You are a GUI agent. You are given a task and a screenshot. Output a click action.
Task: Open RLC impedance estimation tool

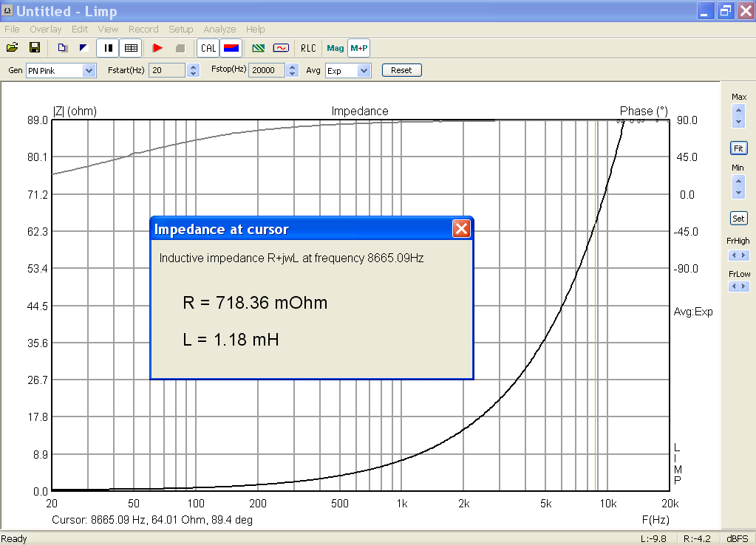click(308, 48)
